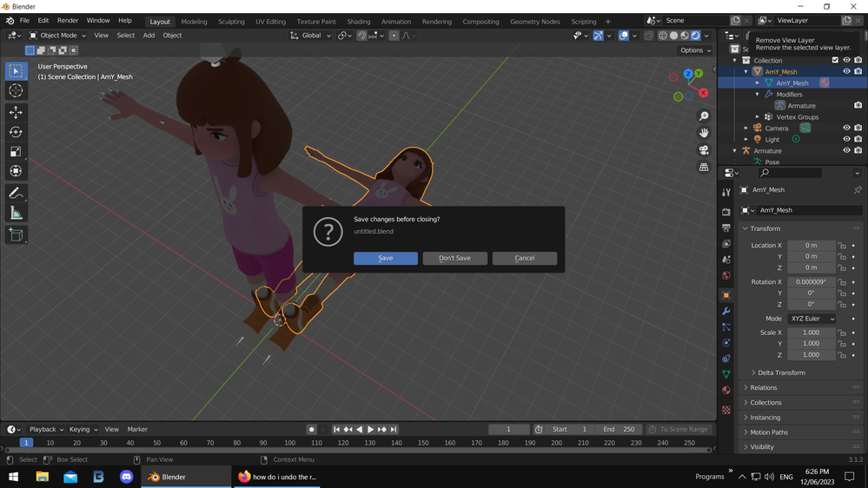Open the Material properties tab icon
868x488 pixels.
pos(726,390)
